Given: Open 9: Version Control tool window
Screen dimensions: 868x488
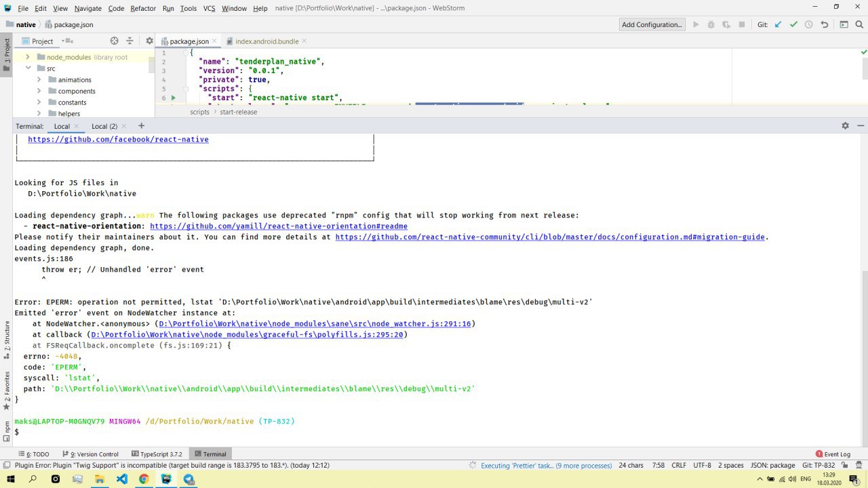Looking at the screenshot, I should coord(91,454).
